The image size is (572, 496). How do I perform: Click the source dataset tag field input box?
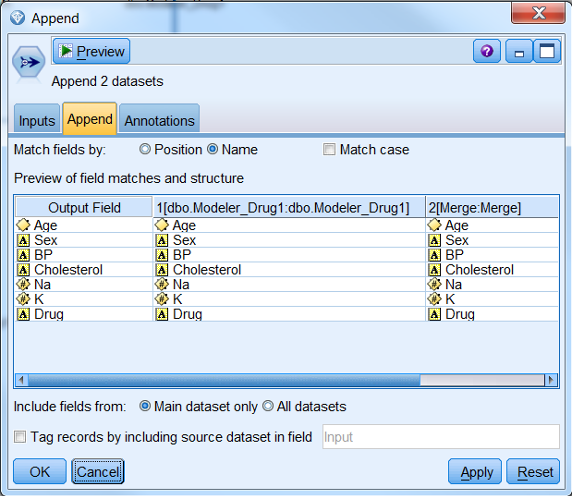coord(441,437)
